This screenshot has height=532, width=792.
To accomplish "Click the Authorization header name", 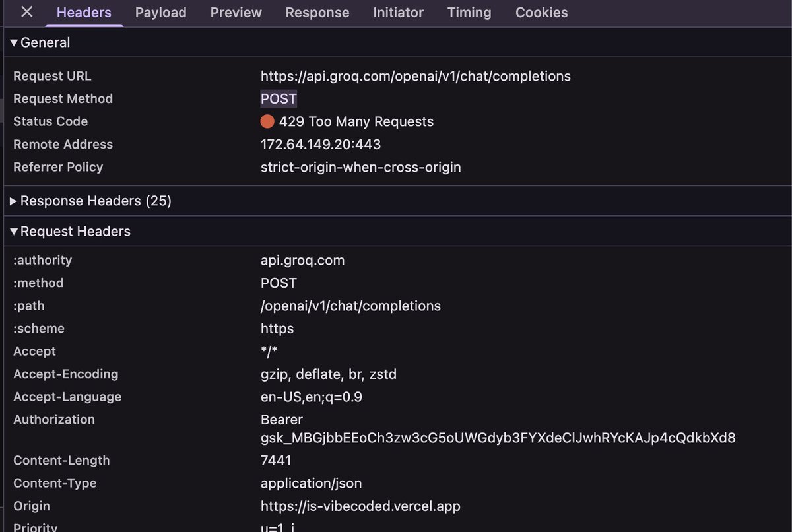I will pos(54,419).
